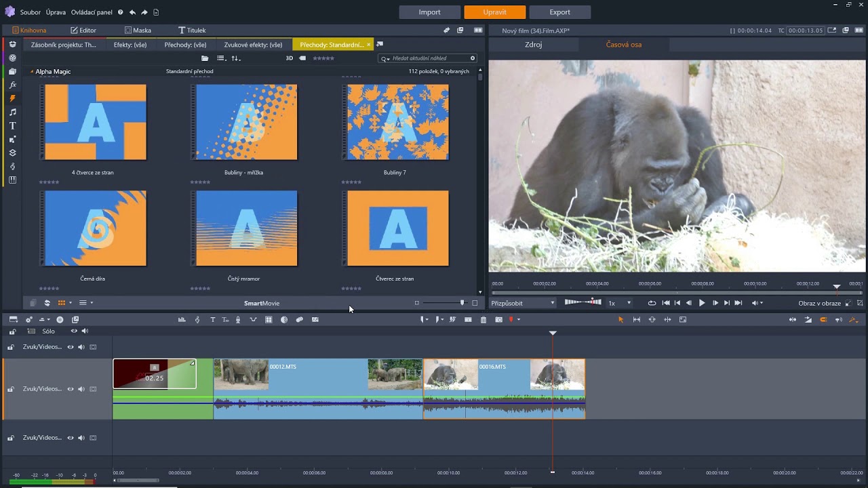Open the music note sound category in sidebar
The image size is (868, 488).
(12, 113)
